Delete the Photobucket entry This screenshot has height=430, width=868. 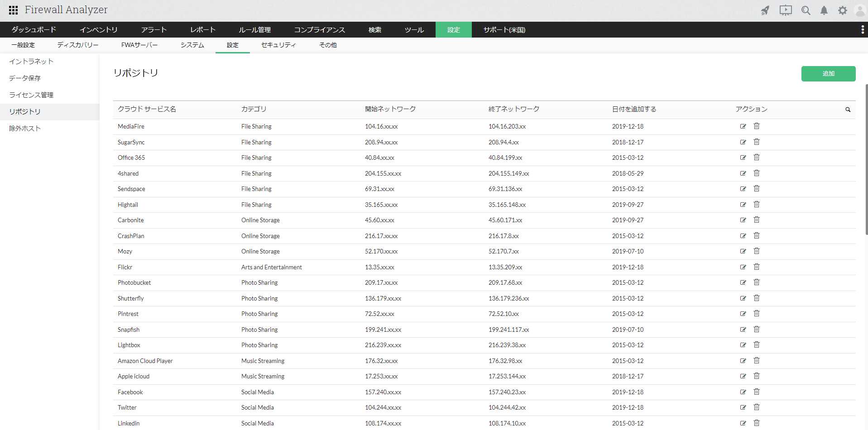pos(757,282)
